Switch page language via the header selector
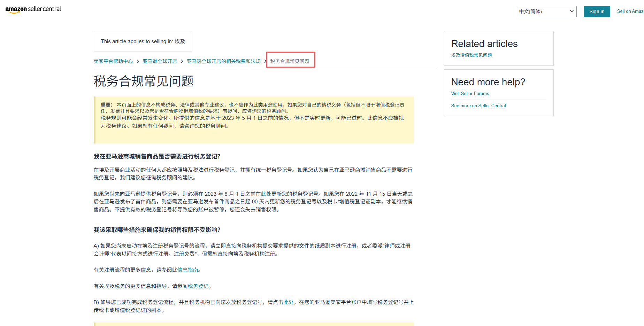The width and height of the screenshot is (644, 326). pyautogui.click(x=546, y=11)
